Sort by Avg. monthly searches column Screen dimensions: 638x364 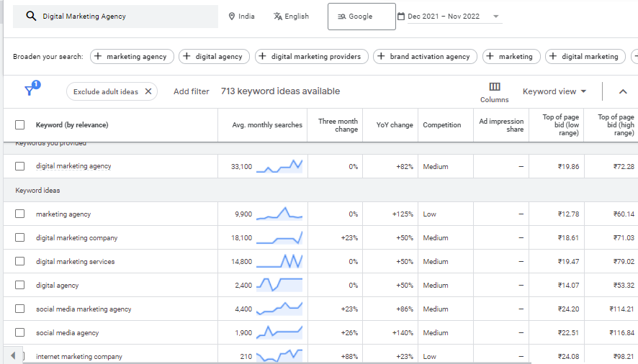pos(267,125)
